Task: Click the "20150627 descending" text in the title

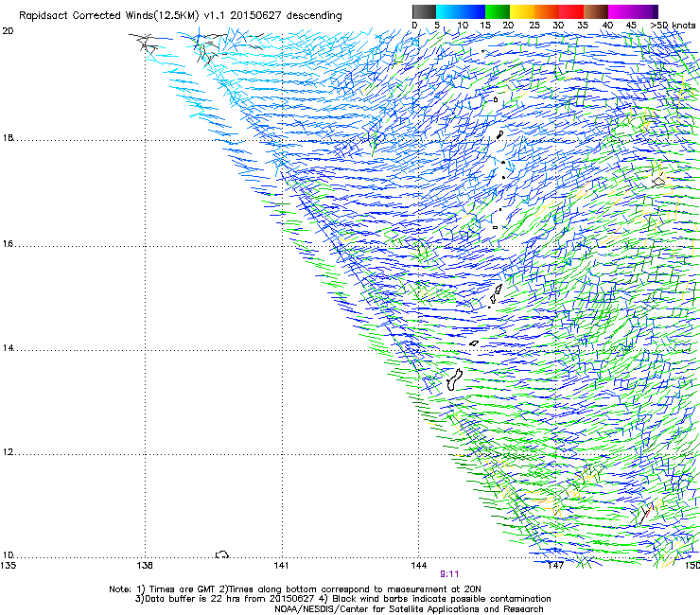Action: click(x=287, y=16)
